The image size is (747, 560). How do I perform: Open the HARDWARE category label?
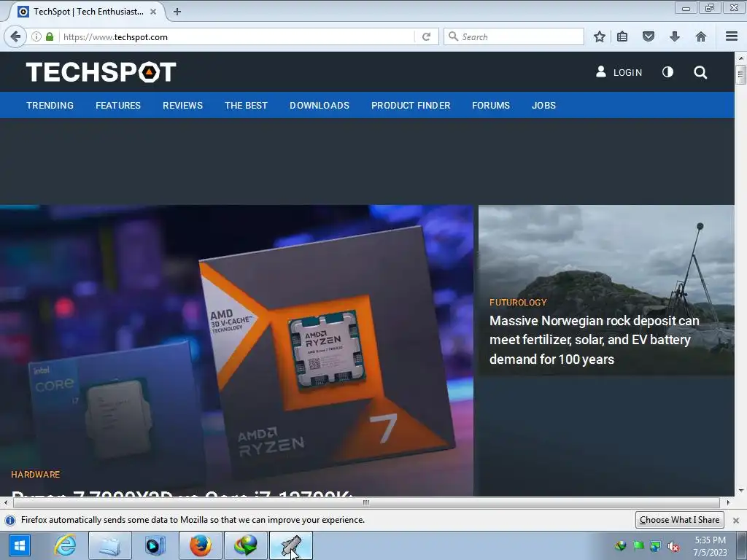pos(36,474)
